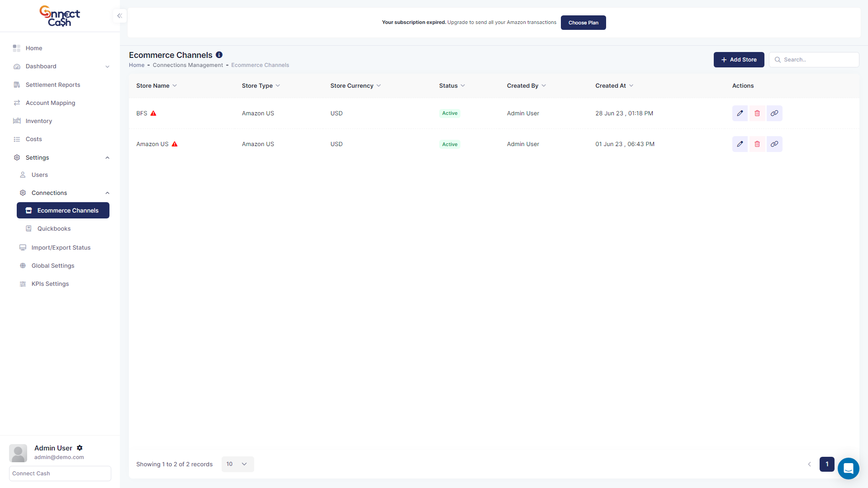Click the info icon beside Ecommerce Channels title

[x=219, y=55]
